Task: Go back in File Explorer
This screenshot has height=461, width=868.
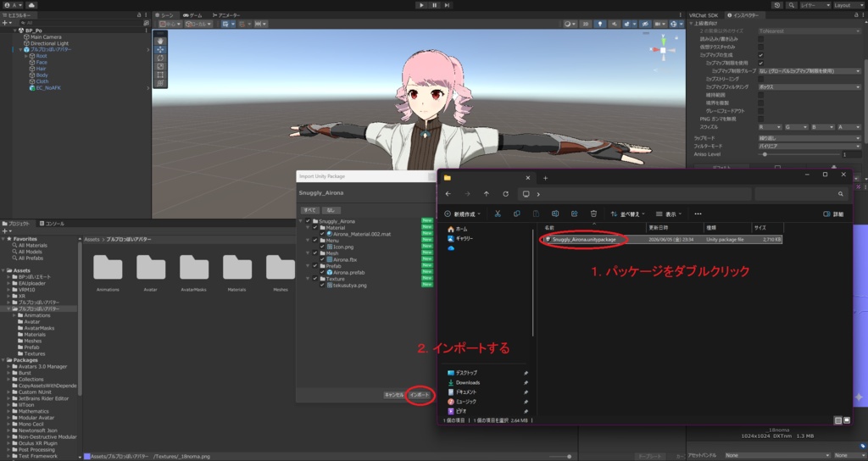Action: pos(448,194)
